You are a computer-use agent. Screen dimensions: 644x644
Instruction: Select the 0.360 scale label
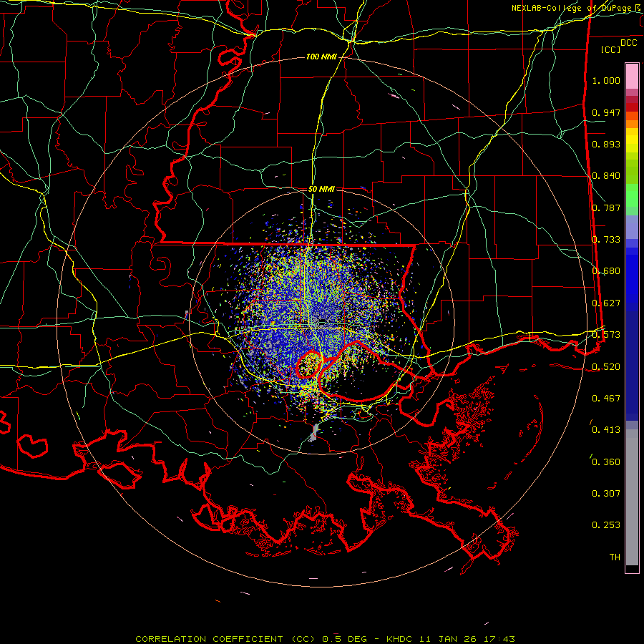pos(606,462)
